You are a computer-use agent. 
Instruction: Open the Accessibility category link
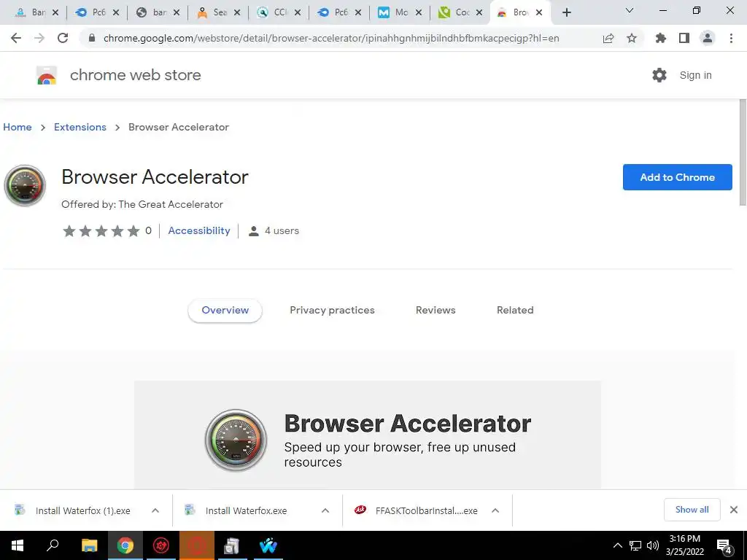pos(199,231)
